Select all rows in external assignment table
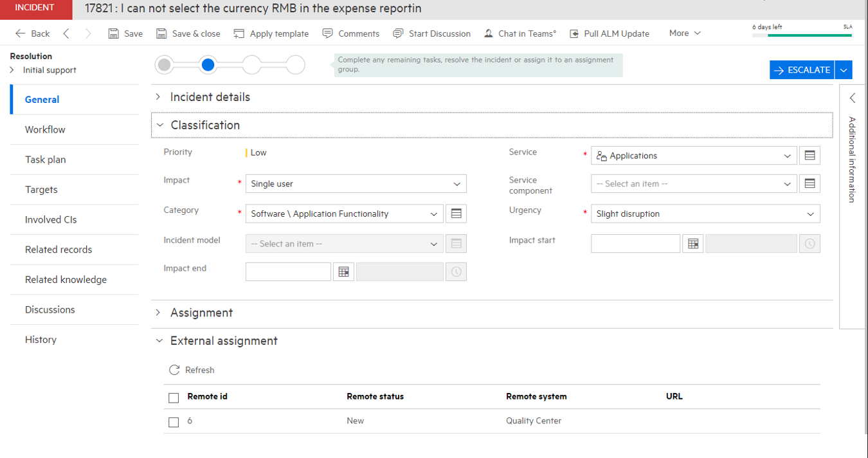The height and width of the screenshot is (458, 868). coord(173,397)
